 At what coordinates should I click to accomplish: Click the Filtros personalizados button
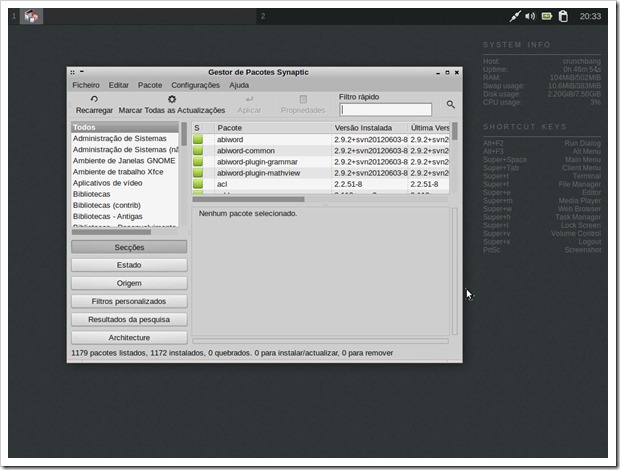[129, 301]
